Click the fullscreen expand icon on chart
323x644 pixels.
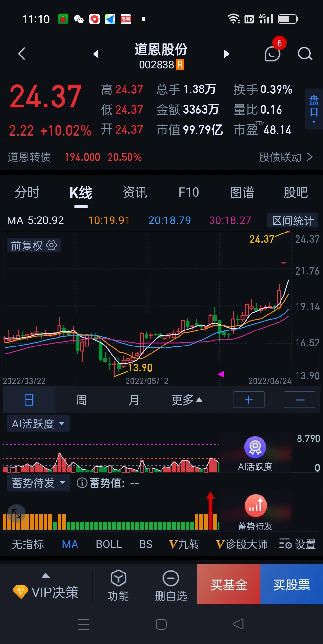(16, 513)
